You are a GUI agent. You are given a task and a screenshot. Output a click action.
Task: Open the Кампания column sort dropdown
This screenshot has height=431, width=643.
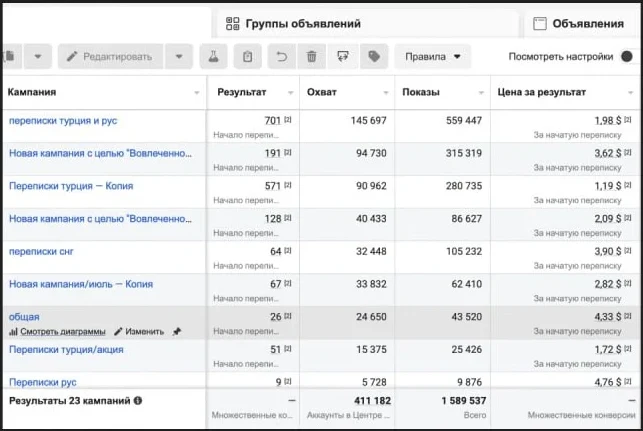click(197, 93)
